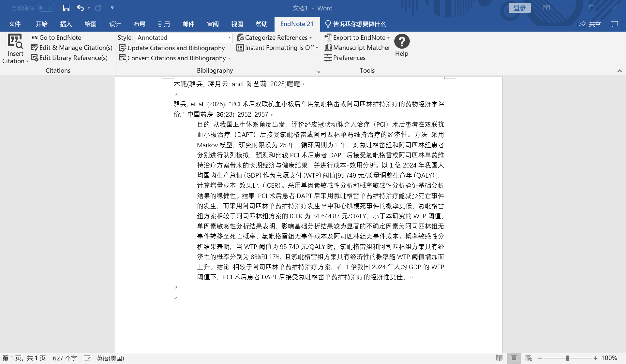Toggle the AutoSave switch

[x=46, y=8]
